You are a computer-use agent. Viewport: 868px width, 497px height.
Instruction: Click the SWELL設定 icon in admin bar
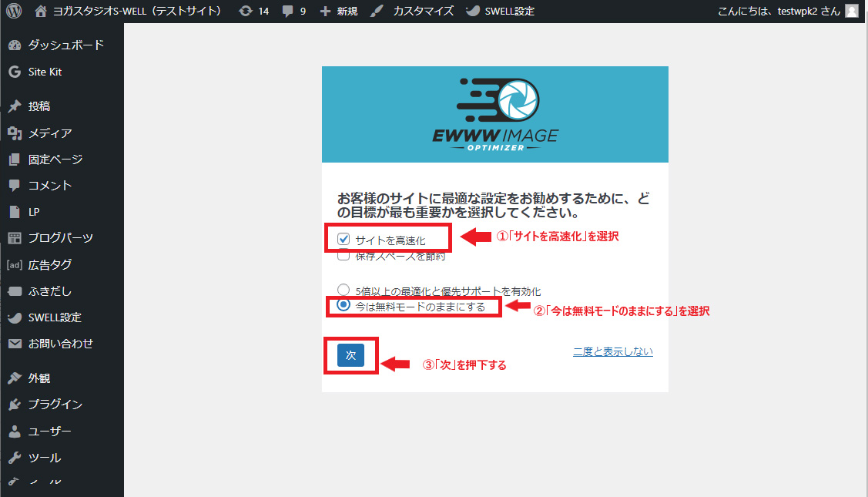(x=473, y=11)
